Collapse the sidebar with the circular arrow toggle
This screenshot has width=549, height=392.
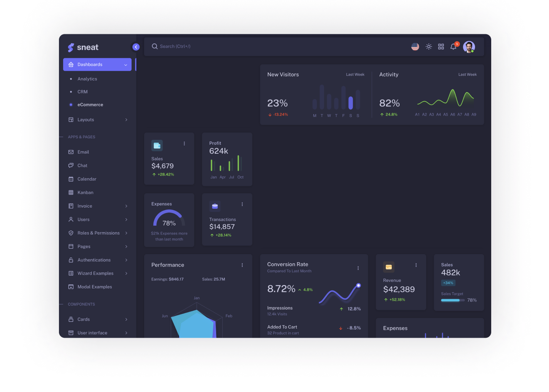tap(136, 47)
